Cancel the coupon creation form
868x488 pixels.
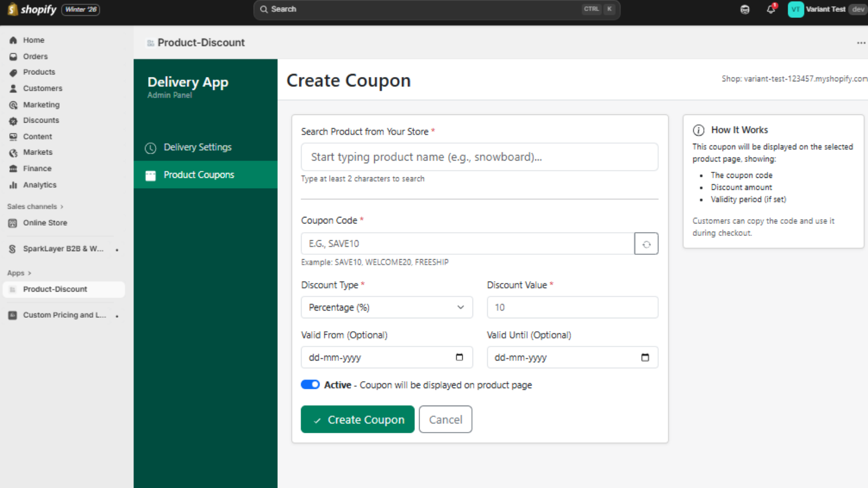pos(445,419)
